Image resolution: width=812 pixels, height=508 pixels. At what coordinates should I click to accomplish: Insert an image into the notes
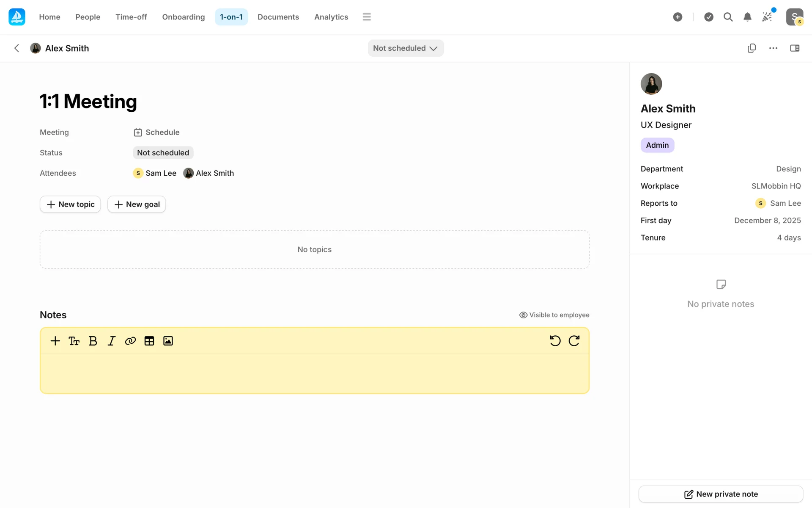[168, 341]
